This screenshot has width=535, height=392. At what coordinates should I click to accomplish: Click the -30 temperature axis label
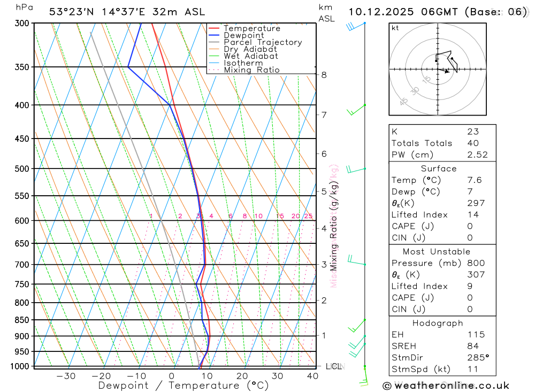66,376
